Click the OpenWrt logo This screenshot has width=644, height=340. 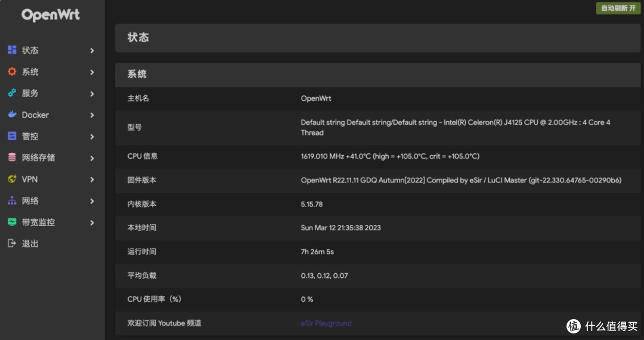(x=51, y=15)
